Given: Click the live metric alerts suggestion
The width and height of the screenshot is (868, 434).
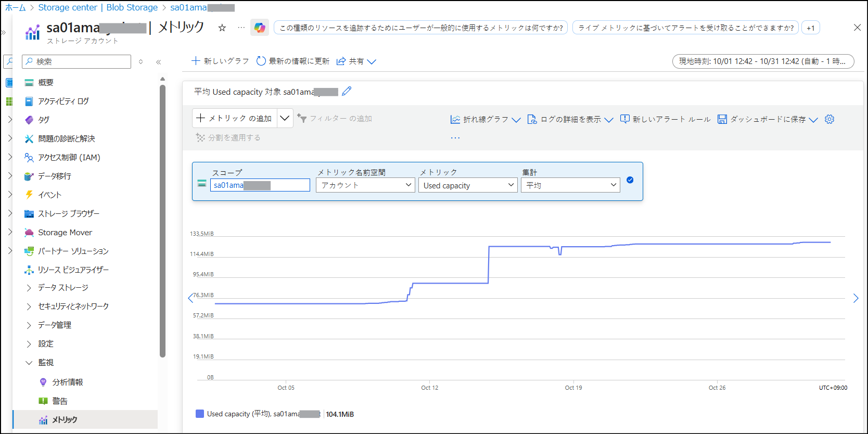Looking at the screenshot, I should [x=686, y=28].
